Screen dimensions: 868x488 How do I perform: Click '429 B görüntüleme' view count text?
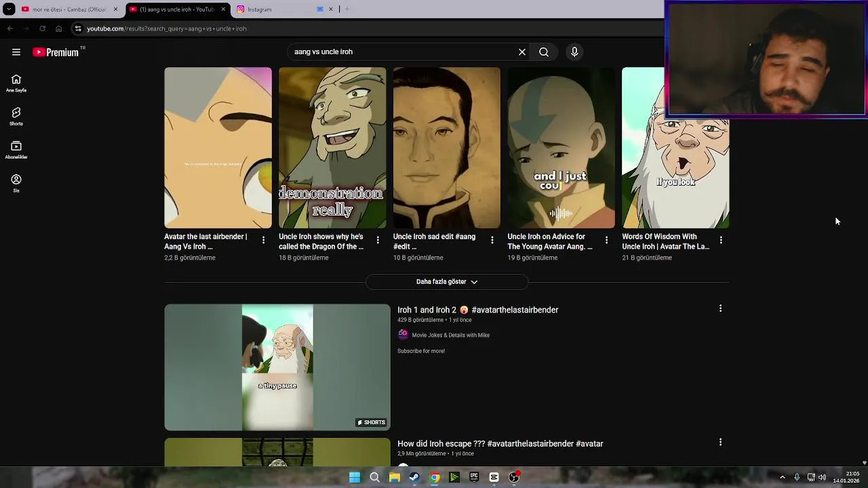click(x=420, y=320)
